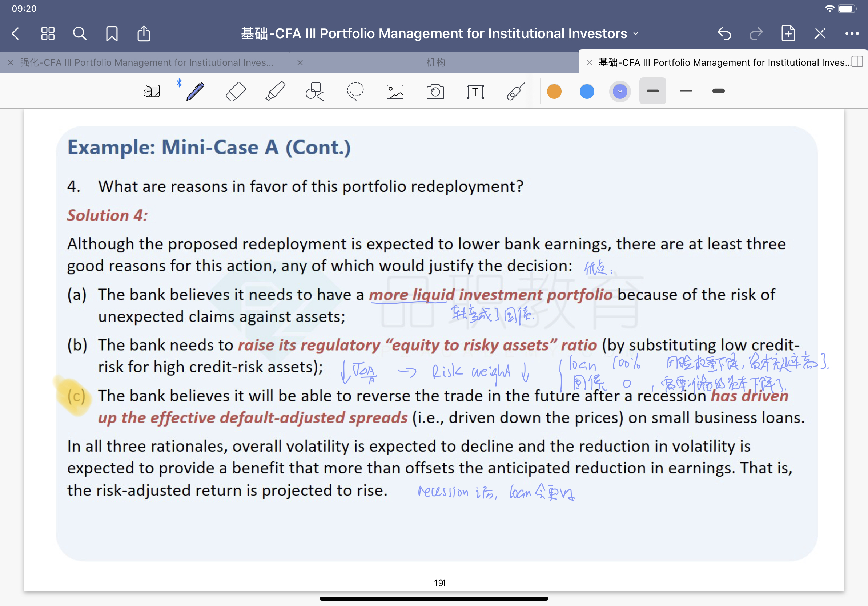The height and width of the screenshot is (606, 868).
Task: Tap the highlighted '(c)' marker
Action: [x=76, y=396]
